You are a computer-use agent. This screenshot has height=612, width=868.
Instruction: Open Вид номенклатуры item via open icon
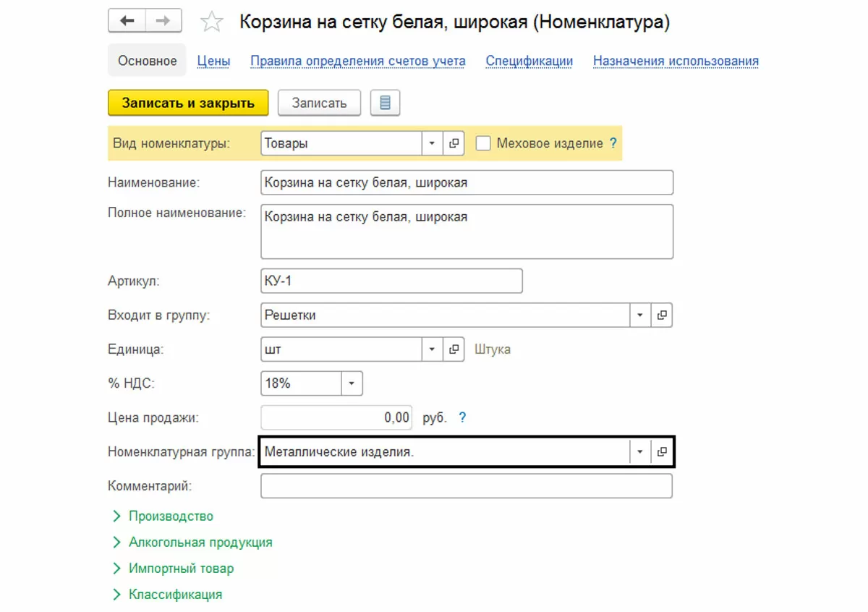click(454, 143)
